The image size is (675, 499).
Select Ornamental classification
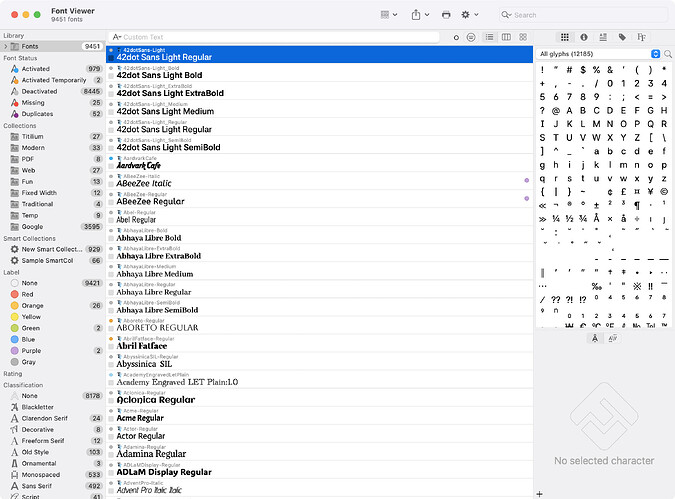point(52,464)
